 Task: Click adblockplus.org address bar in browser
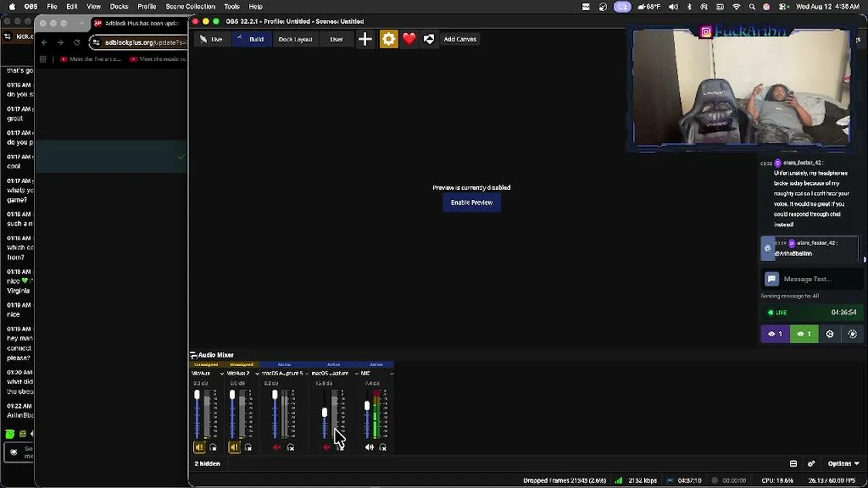140,43
